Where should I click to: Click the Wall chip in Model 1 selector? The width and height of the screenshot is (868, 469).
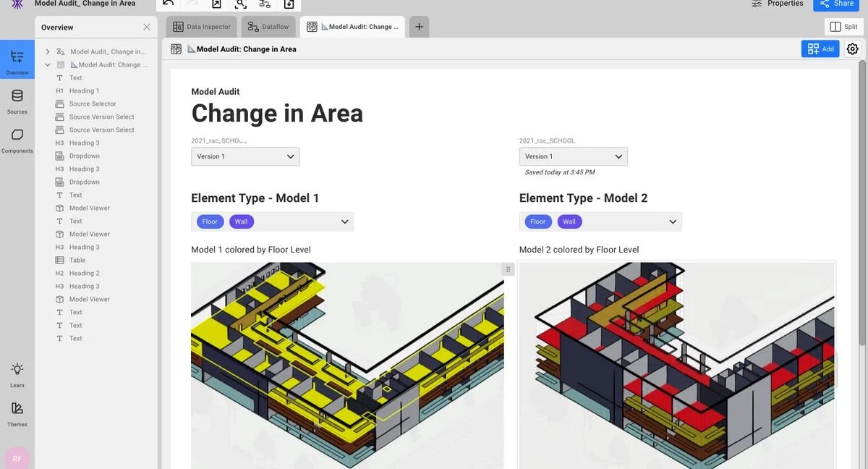[x=242, y=221]
